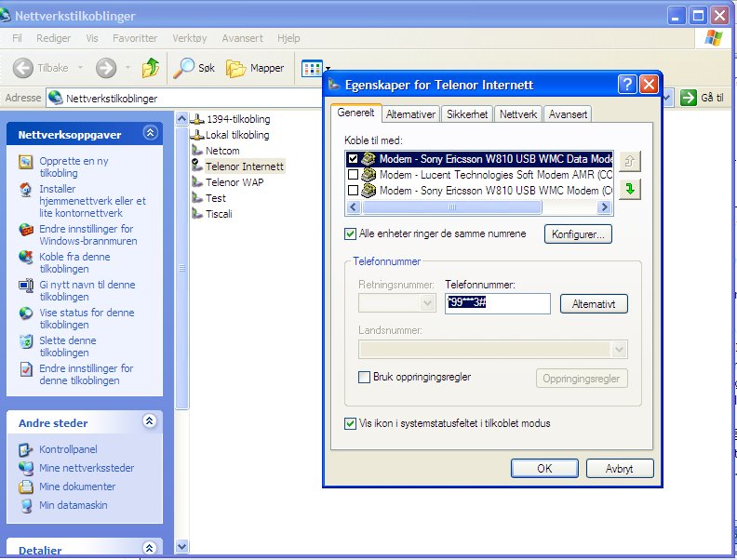Collapse the Detaljer panel
737x560 pixels.
(150, 548)
